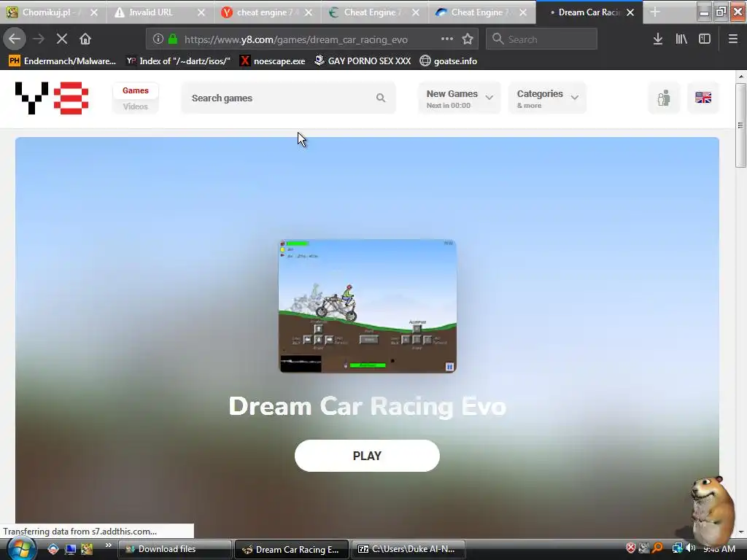Select the Dream Car Racing taskbar button
This screenshot has height=560, width=747.
292,549
